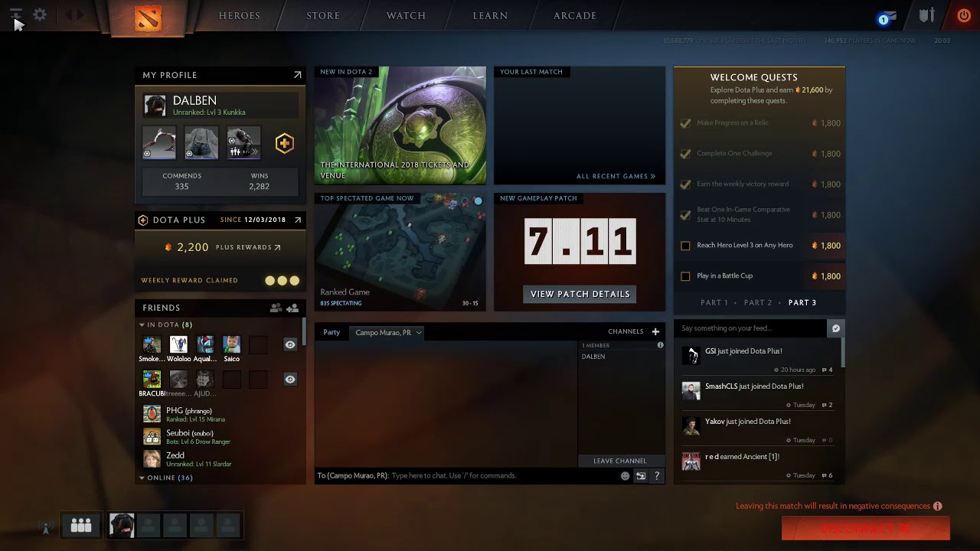Image resolution: width=980 pixels, height=551 pixels.
Task: Click Saico friend avatar
Action: tap(231, 344)
